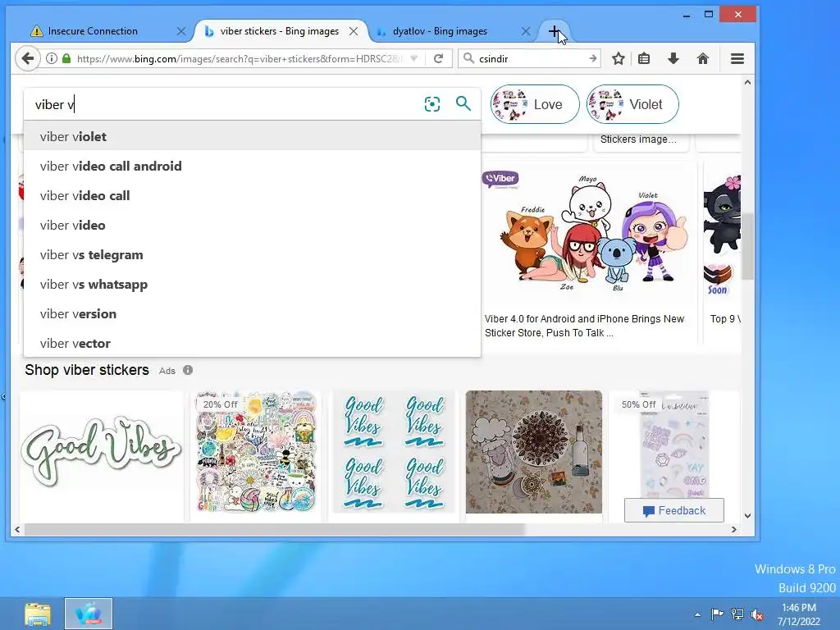840x630 pixels.
Task: Open a new tab with plus button
Action: (x=554, y=31)
